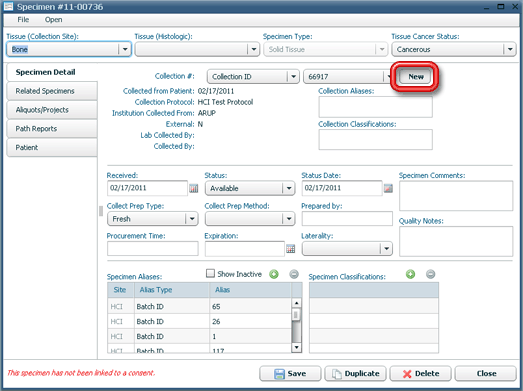Select the Specimen Detail tab
523x391 pixels.
click(x=52, y=72)
